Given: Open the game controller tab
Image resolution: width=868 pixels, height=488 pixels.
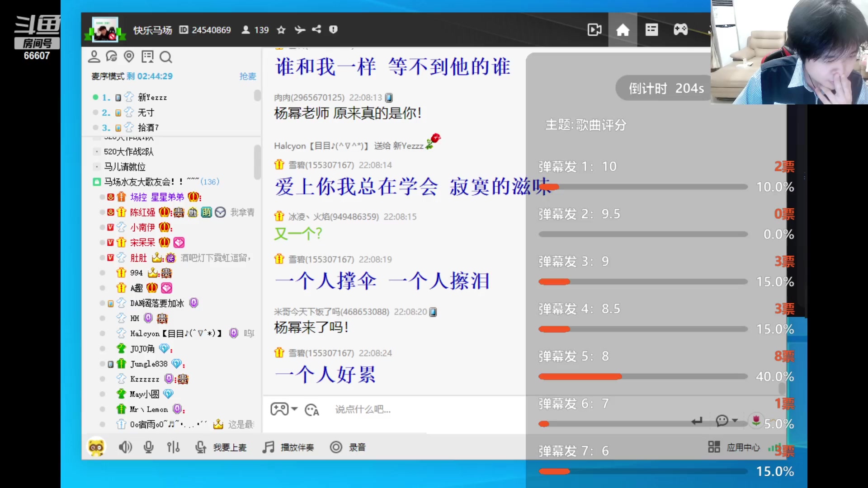Looking at the screenshot, I should pyautogui.click(x=680, y=30).
